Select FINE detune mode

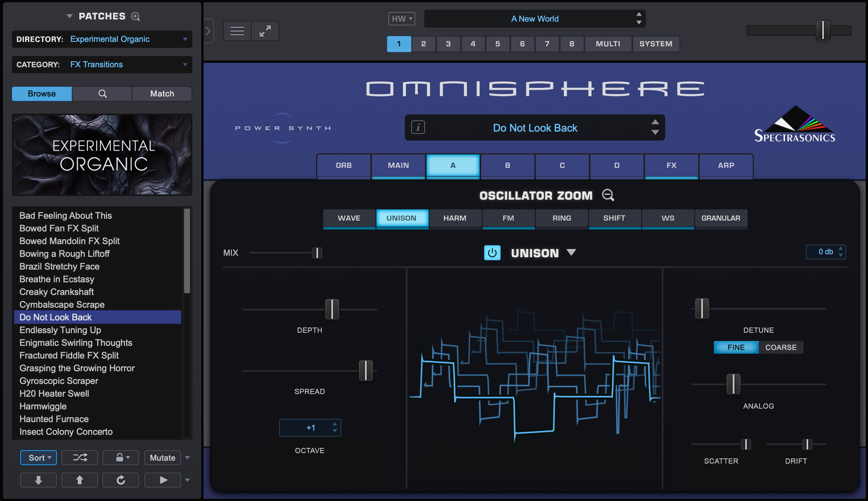pyautogui.click(x=735, y=347)
